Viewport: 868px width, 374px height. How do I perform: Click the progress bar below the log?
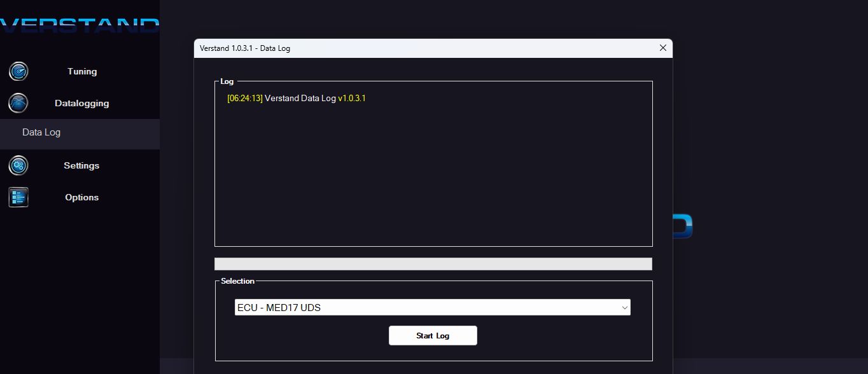[433, 263]
